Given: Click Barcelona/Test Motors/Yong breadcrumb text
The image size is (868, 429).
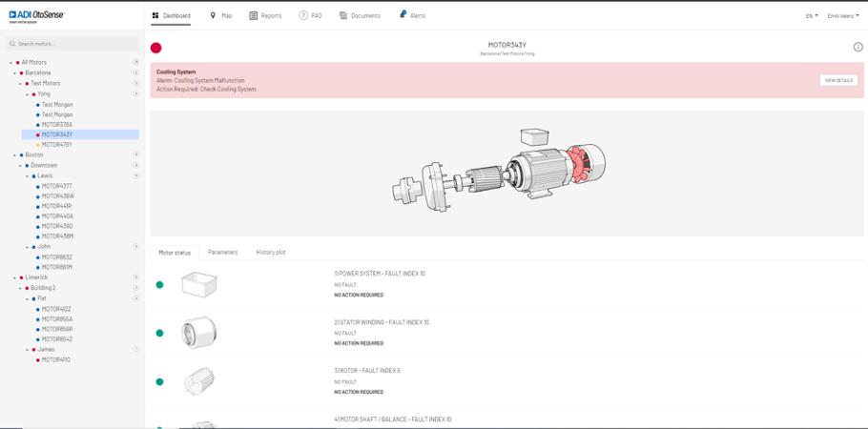Looking at the screenshot, I should tap(507, 54).
